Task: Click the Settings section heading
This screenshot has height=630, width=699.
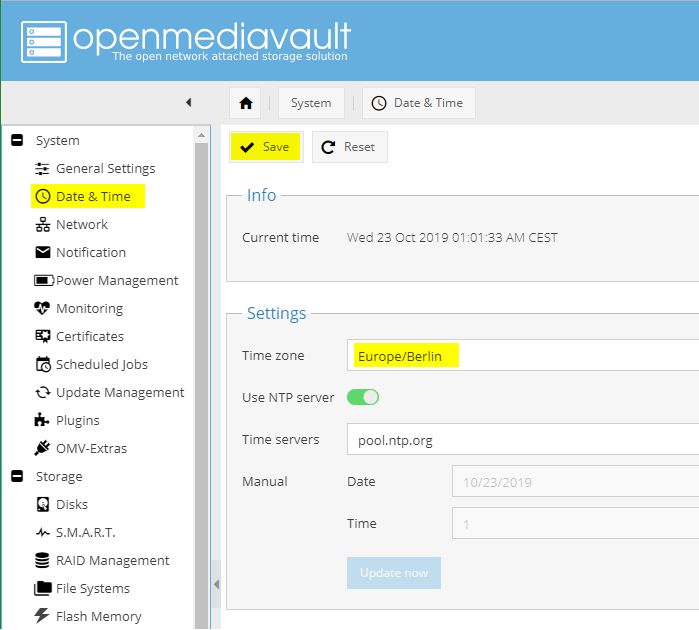Action: (x=276, y=313)
